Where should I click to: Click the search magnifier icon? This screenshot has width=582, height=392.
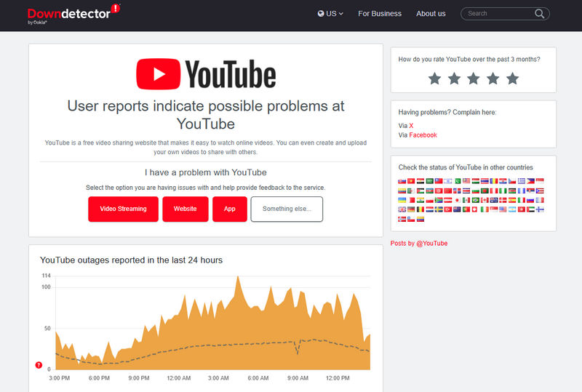click(540, 14)
